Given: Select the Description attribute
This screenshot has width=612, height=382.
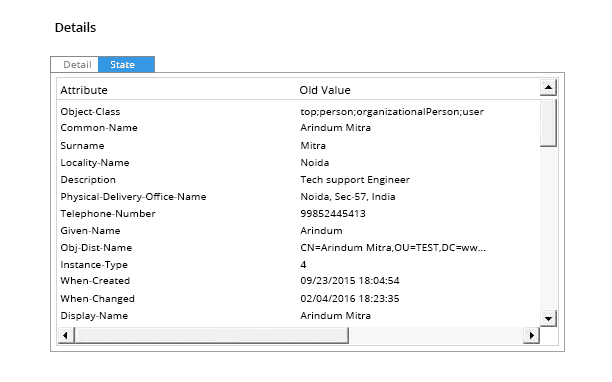Looking at the screenshot, I should tap(88, 179).
